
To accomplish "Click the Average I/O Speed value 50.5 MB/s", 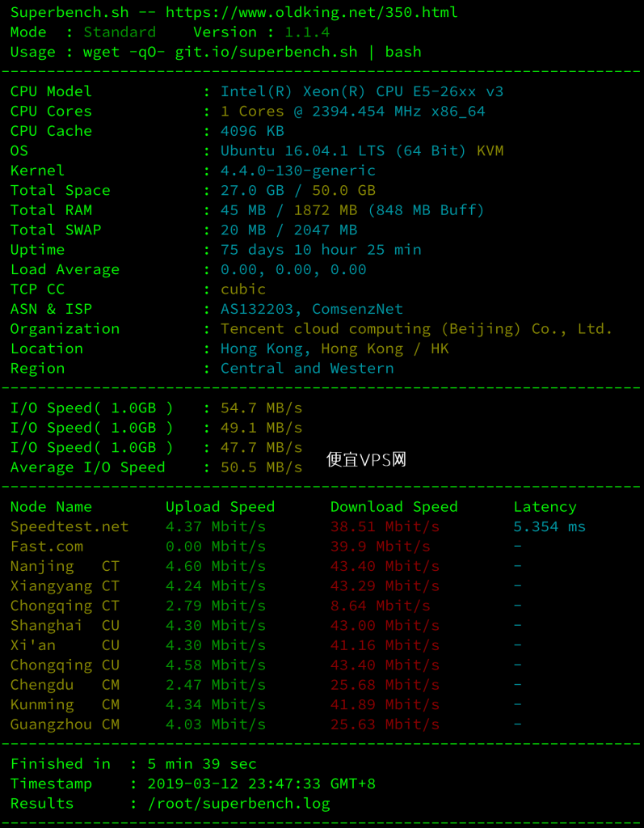I will (261, 467).
